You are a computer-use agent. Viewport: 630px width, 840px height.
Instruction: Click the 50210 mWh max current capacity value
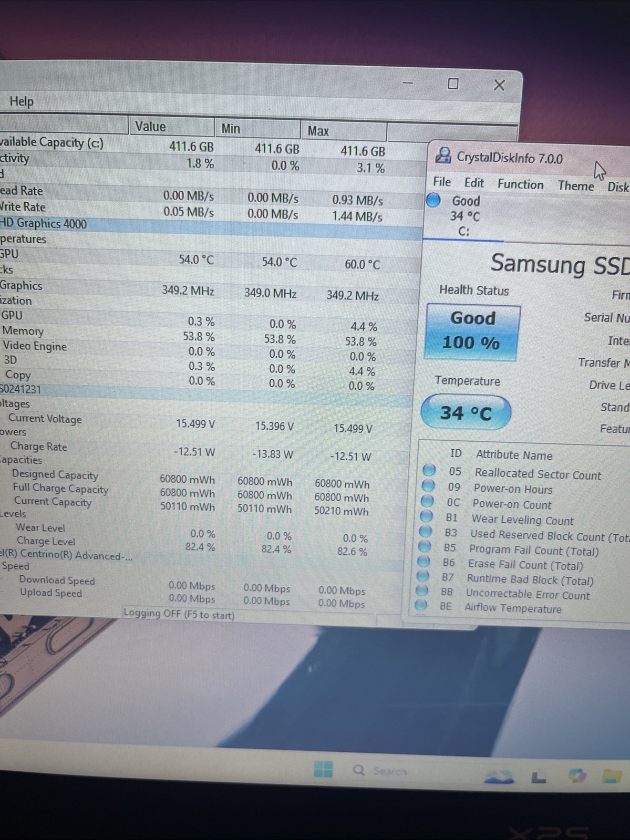click(x=341, y=511)
